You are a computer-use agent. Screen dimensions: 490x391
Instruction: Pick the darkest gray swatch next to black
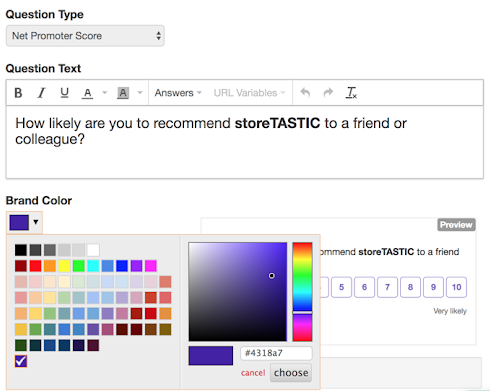point(35,250)
